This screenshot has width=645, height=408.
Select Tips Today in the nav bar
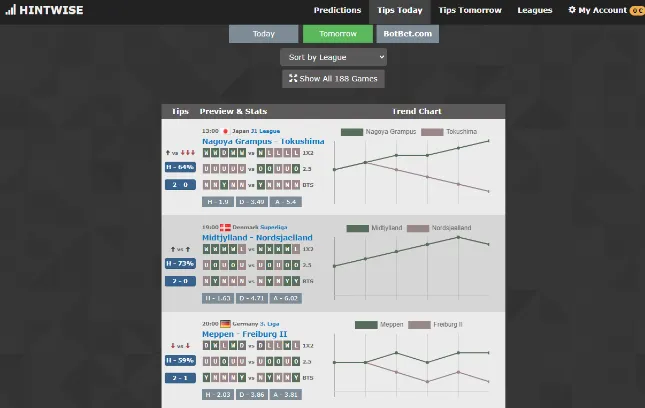[x=400, y=10]
